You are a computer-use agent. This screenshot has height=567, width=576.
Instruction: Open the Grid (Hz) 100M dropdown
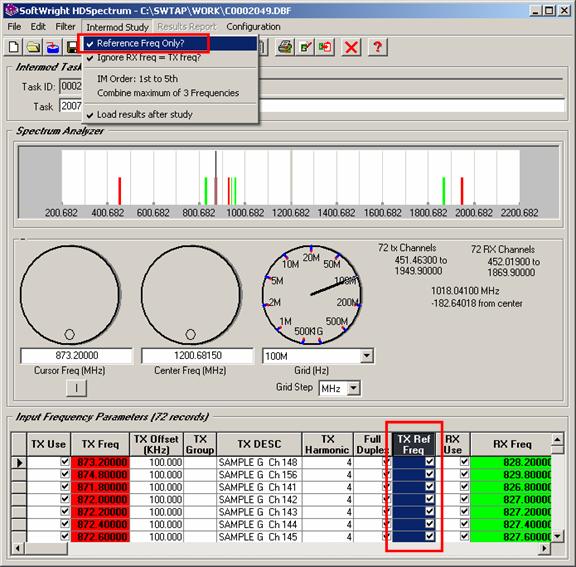click(x=366, y=356)
